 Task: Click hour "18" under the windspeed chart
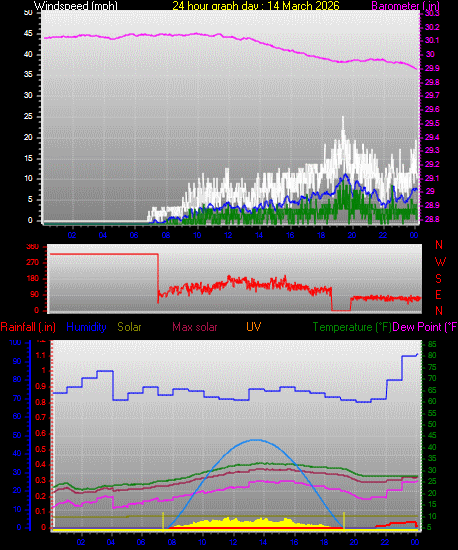(321, 235)
